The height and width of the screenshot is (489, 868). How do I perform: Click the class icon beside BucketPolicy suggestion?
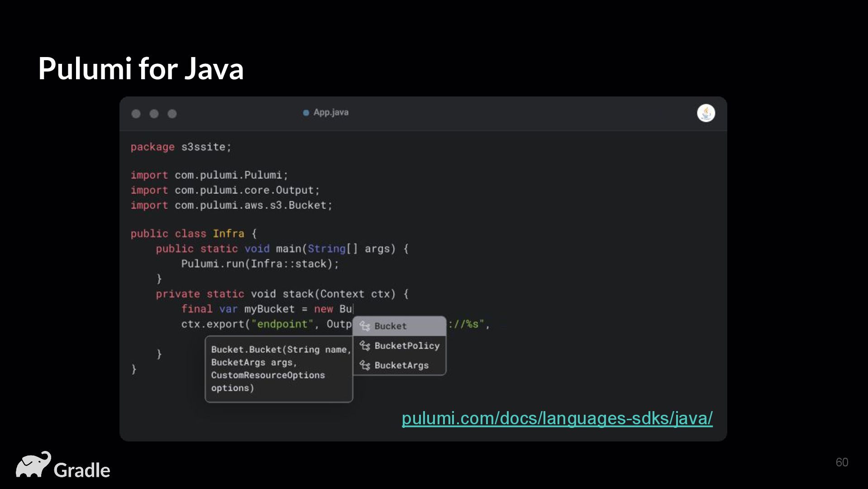coord(365,346)
